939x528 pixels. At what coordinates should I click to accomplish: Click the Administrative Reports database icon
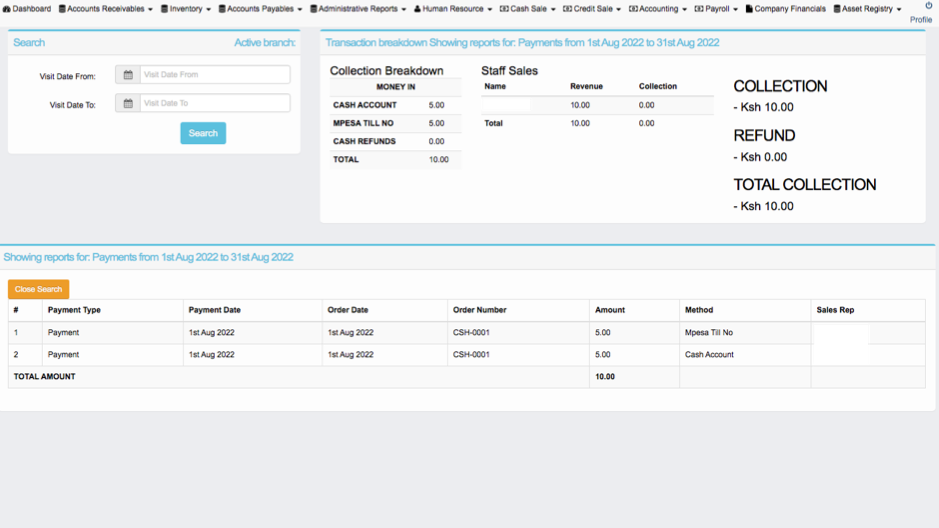[x=313, y=9]
